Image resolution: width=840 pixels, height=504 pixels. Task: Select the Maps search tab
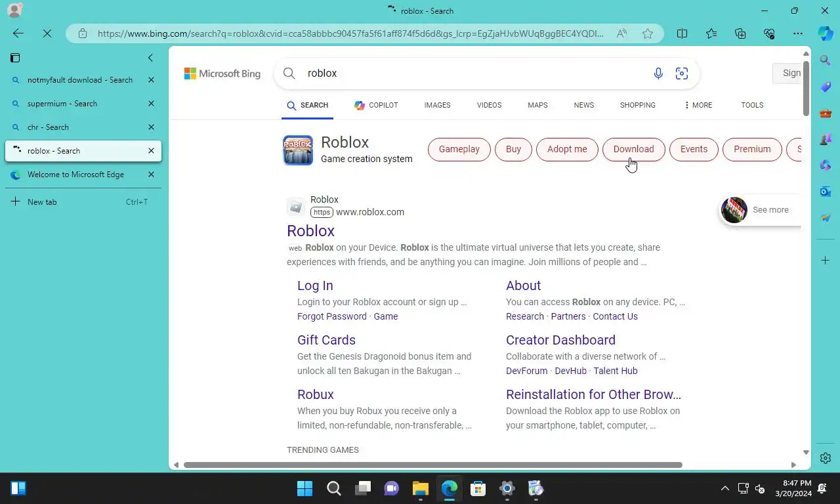pyautogui.click(x=537, y=105)
